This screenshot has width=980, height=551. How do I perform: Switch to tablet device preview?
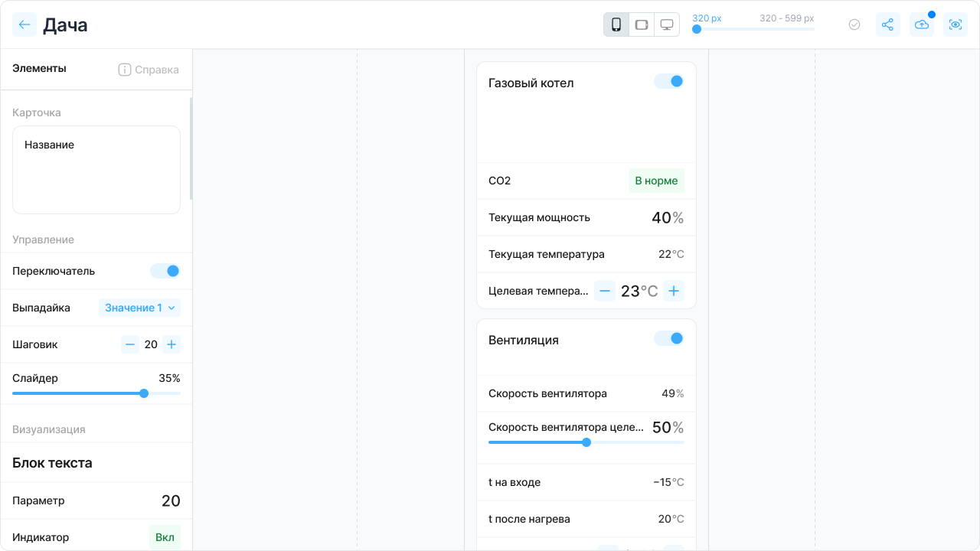(x=642, y=24)
